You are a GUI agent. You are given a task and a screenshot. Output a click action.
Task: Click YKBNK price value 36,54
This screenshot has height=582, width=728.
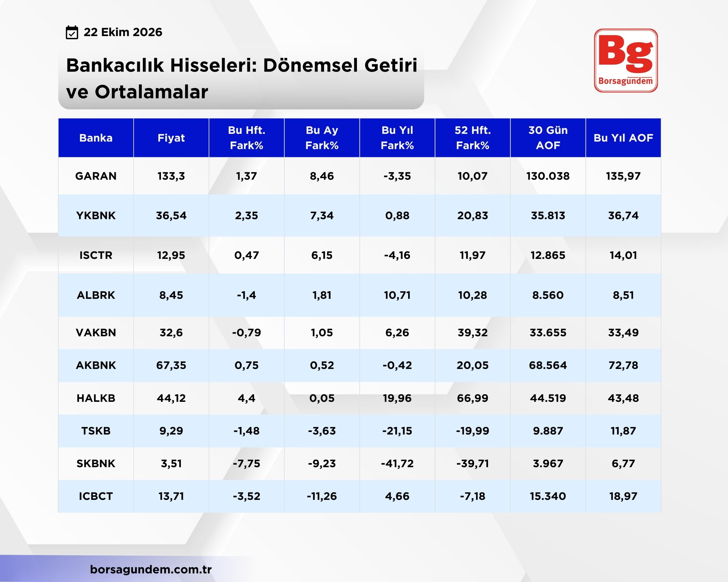(171, 216)
